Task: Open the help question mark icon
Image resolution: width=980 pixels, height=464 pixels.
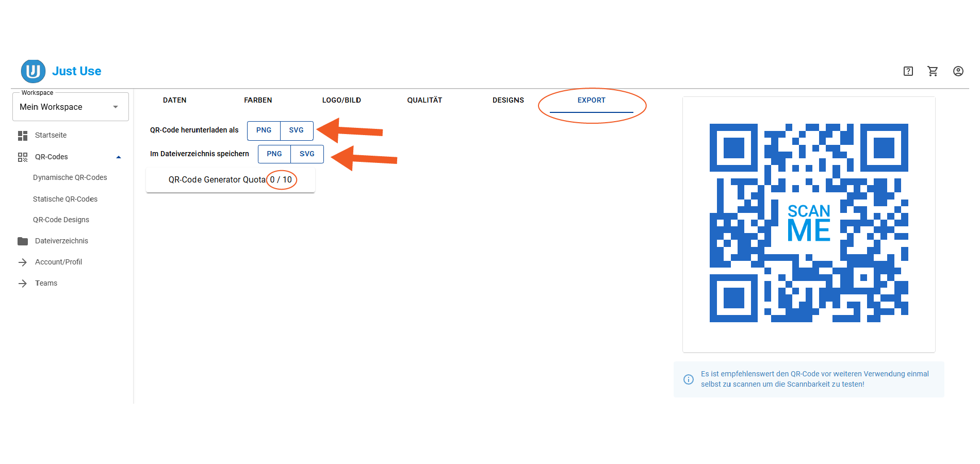Action: click(908, 71)
